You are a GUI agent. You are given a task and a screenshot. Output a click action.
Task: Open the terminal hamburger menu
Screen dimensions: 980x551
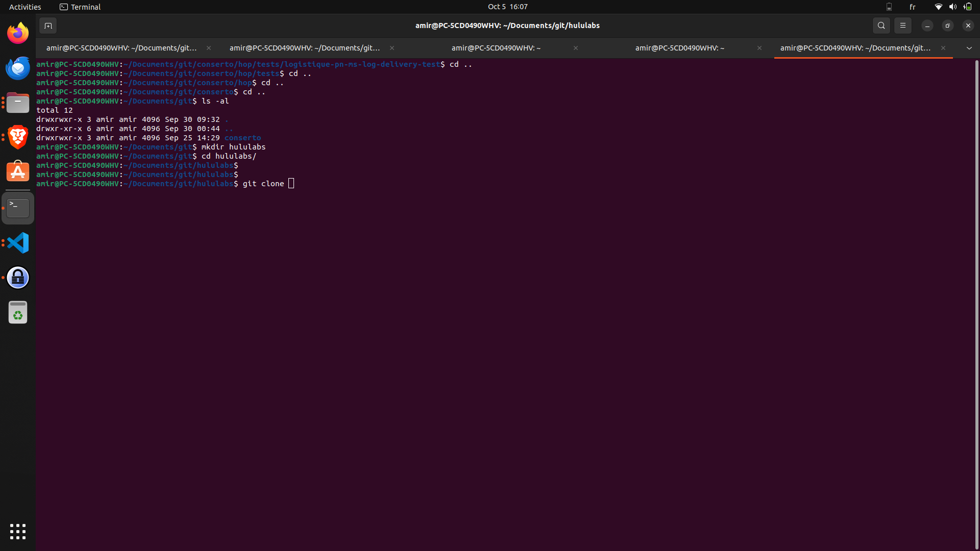point(902,26)
